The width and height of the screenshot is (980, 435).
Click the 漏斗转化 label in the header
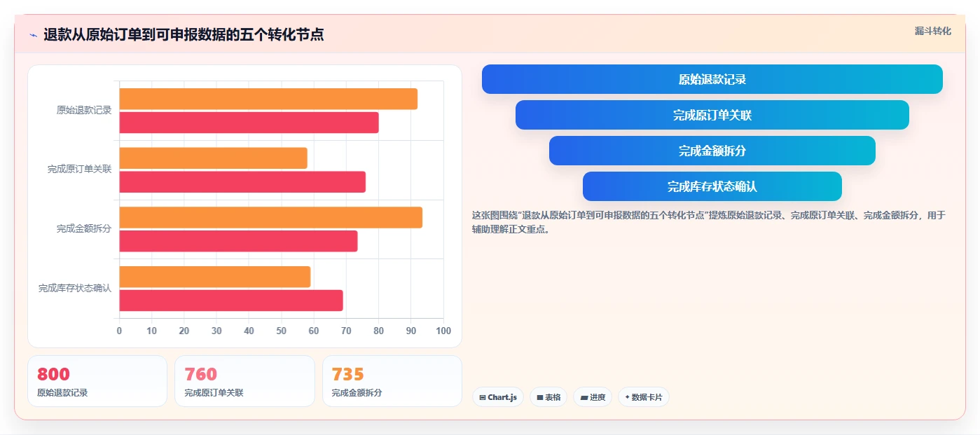pos(932,32)
